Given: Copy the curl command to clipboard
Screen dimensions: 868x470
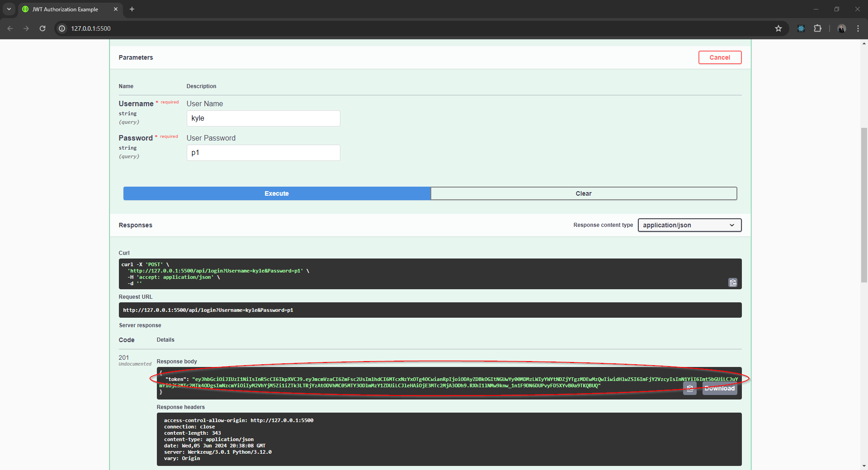Looking at the screenshot, I should coord(732,282).
